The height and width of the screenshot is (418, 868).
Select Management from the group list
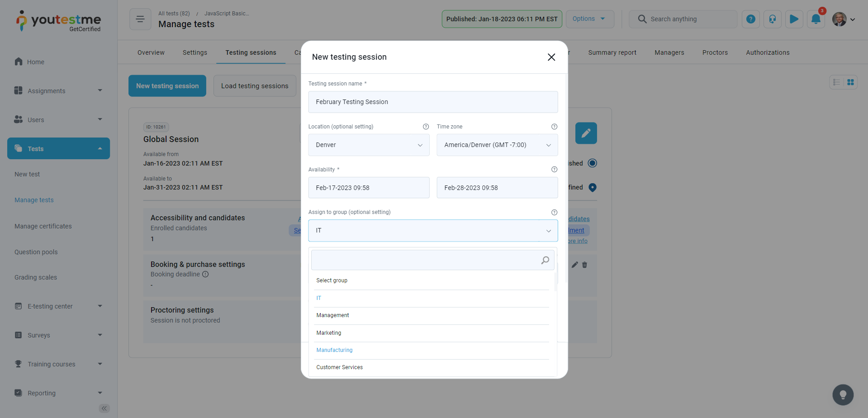[x=332, y=315]
